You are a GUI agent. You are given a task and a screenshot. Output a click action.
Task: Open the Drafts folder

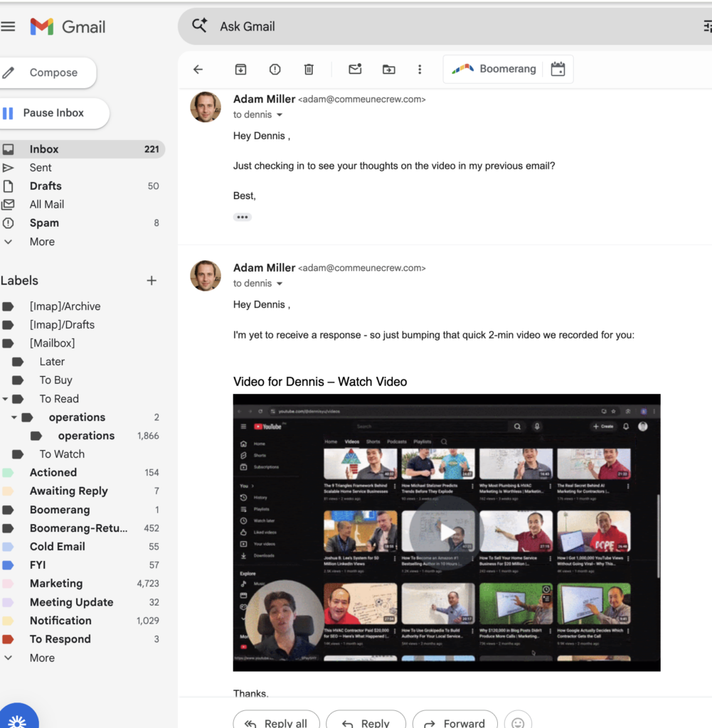46,186
